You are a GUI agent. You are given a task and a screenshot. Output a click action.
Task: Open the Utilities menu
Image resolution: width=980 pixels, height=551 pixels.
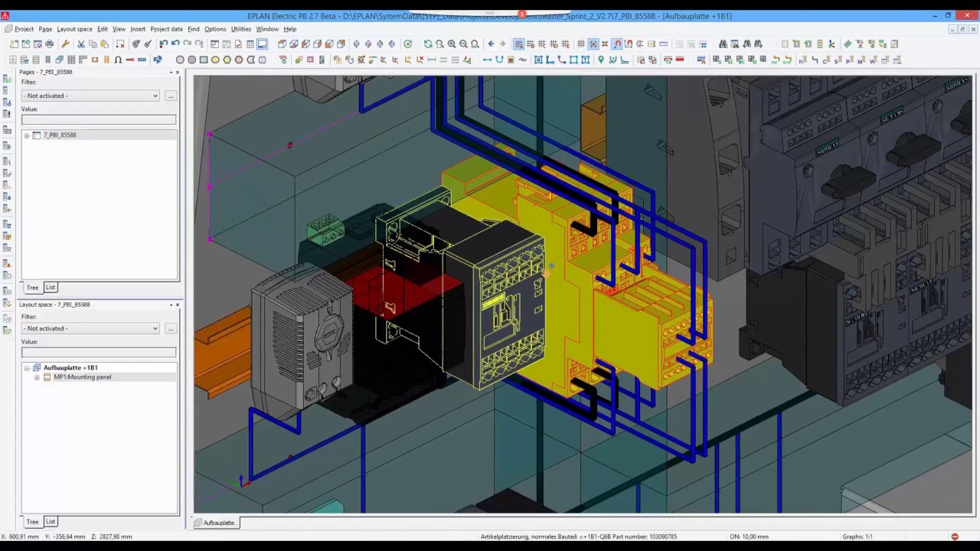240,29
